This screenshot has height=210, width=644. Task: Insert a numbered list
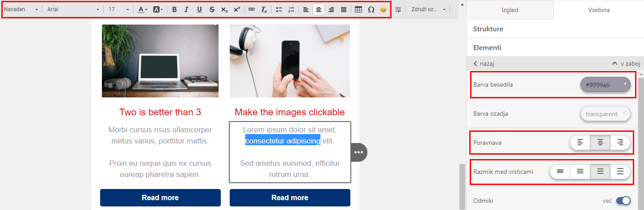point(291,9)
